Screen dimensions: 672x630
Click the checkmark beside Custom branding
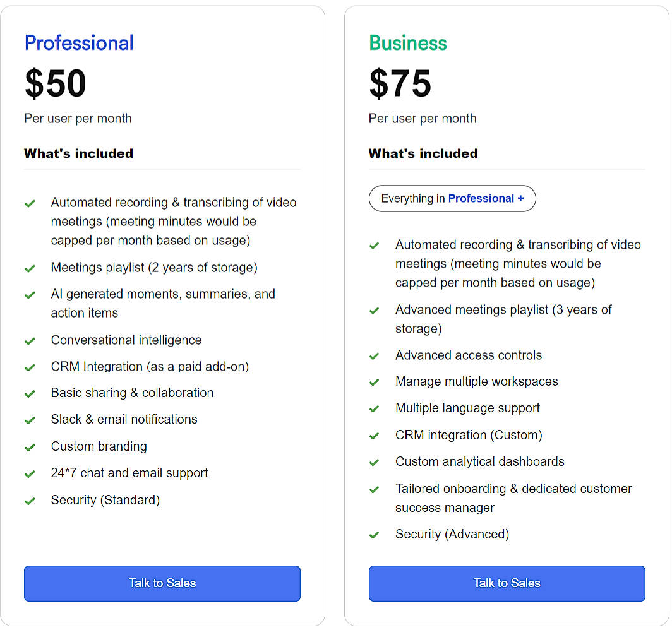pyautogui.click(x=30, y=447)
